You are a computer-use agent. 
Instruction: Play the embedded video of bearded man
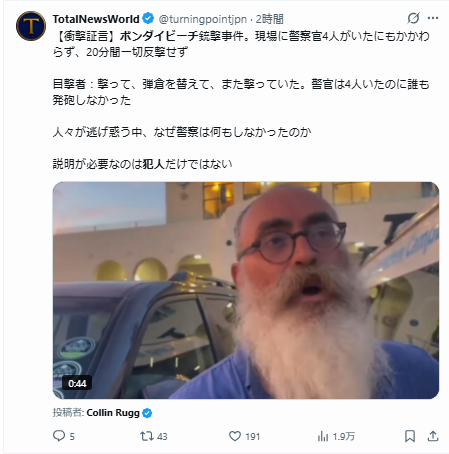point(246,290)
